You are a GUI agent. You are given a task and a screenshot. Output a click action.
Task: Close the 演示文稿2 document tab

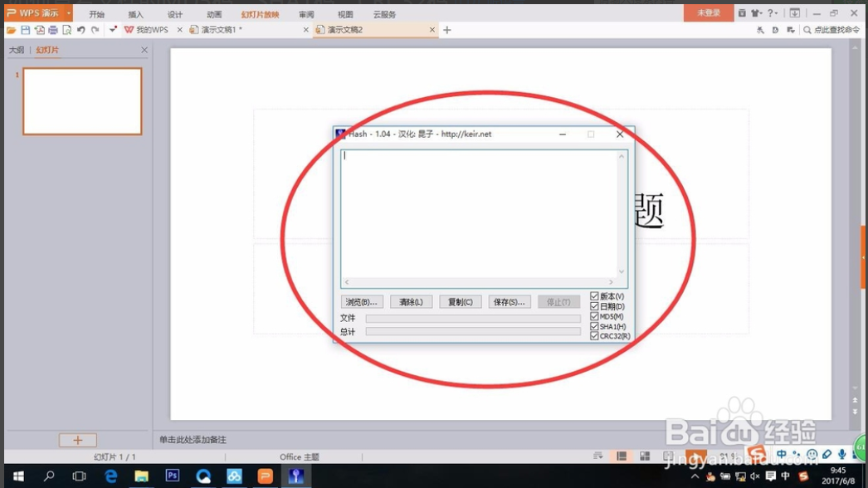[x=432, y=30]
